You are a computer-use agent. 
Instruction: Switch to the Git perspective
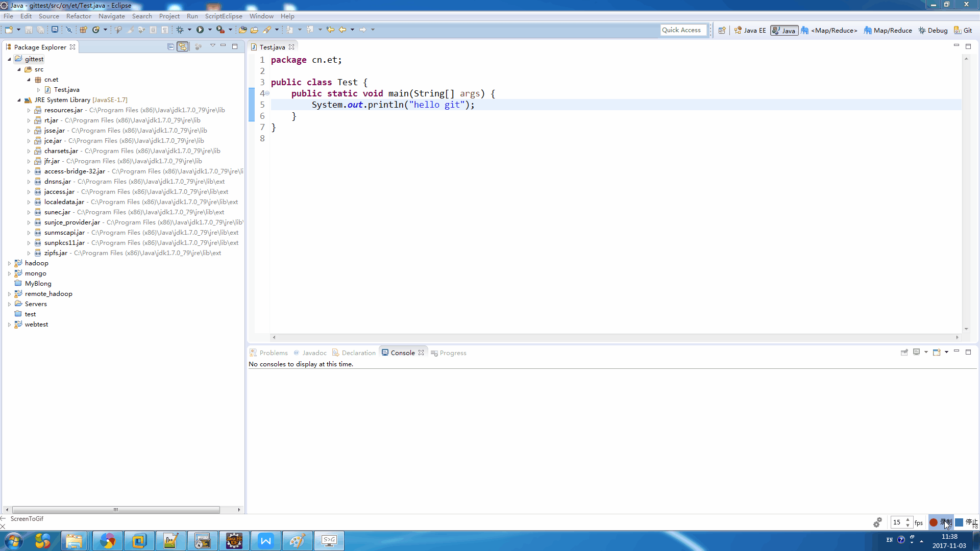[963, 30]
